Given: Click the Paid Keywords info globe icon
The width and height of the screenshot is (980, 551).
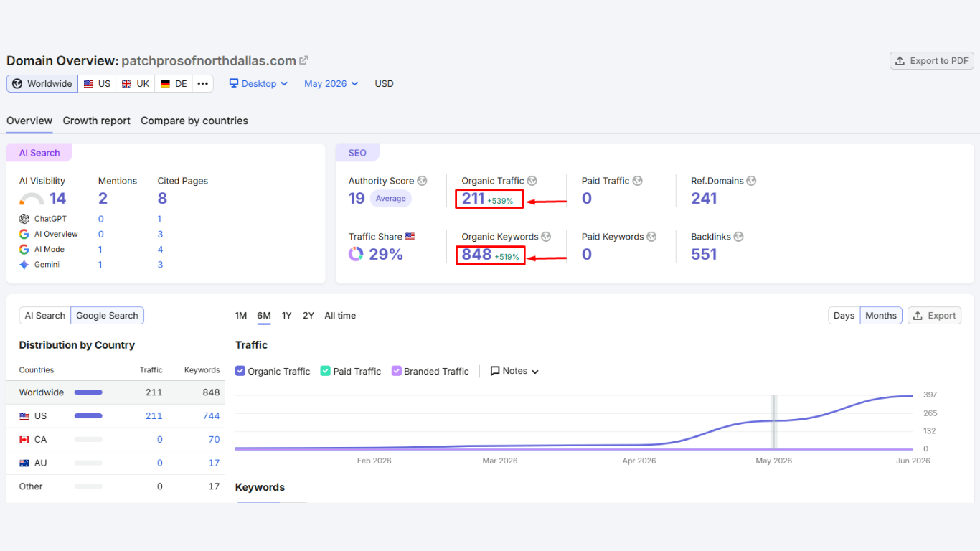Looking at the screenshot, I should click(x=651, y=237).
